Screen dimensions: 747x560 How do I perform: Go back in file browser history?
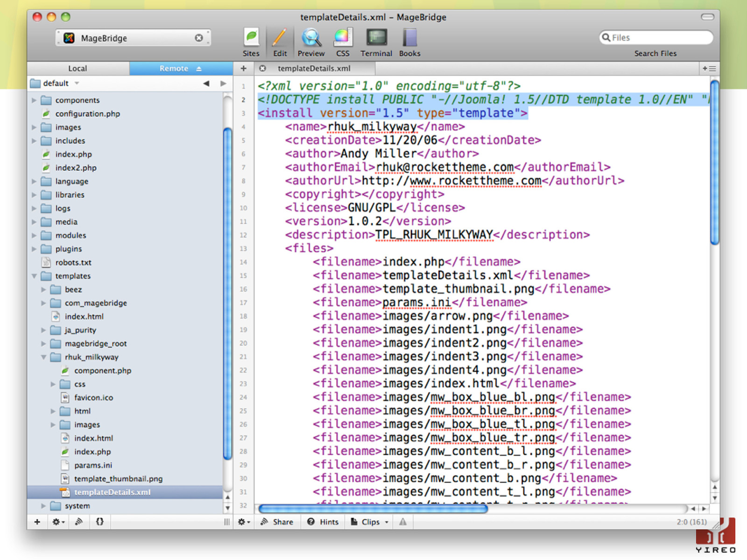tap(206, 83)
